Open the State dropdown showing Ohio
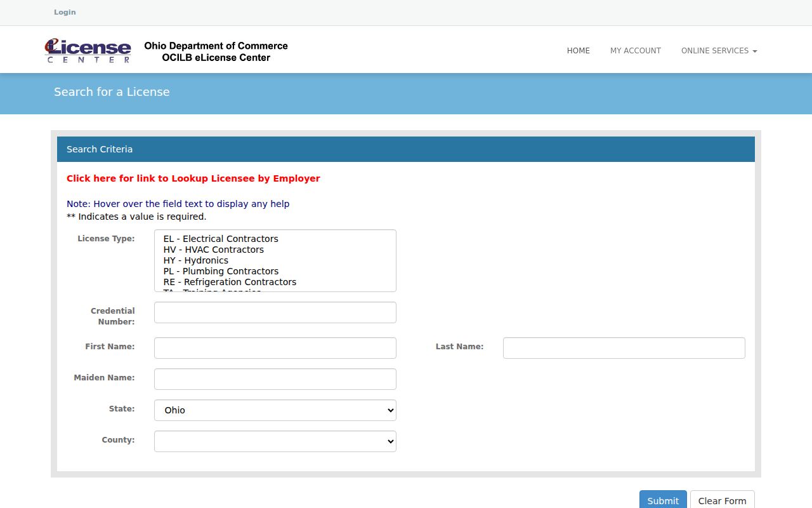Image resolution: width=812 pixels, height=508 pixels. pos(275,410)
